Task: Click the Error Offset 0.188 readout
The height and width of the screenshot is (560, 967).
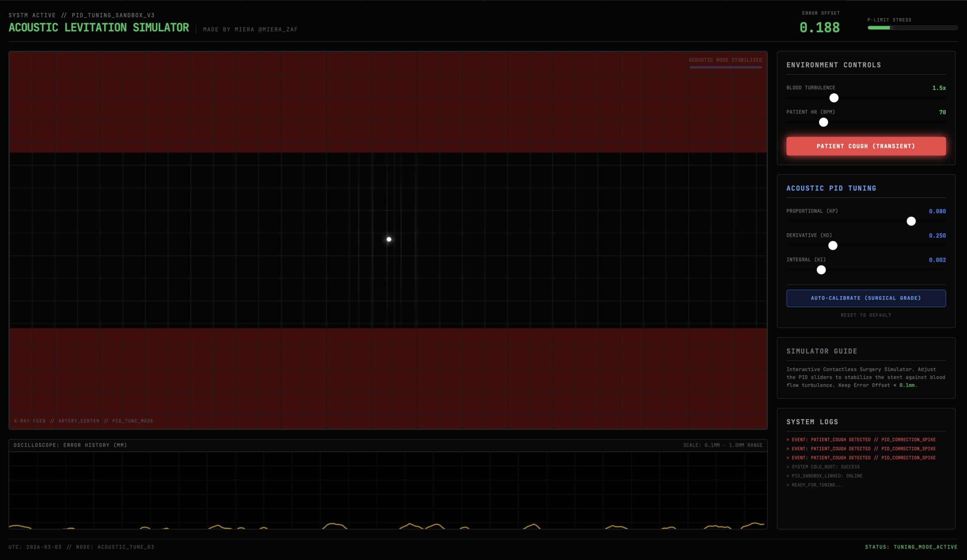Action: click(x=819, y=28)
